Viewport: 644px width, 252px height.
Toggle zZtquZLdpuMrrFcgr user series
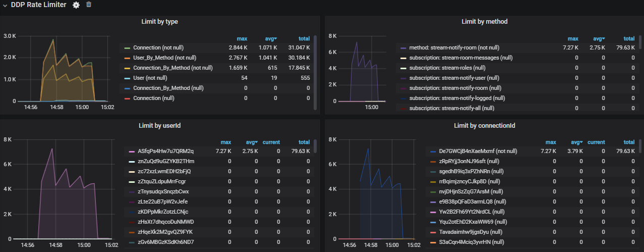162,181
